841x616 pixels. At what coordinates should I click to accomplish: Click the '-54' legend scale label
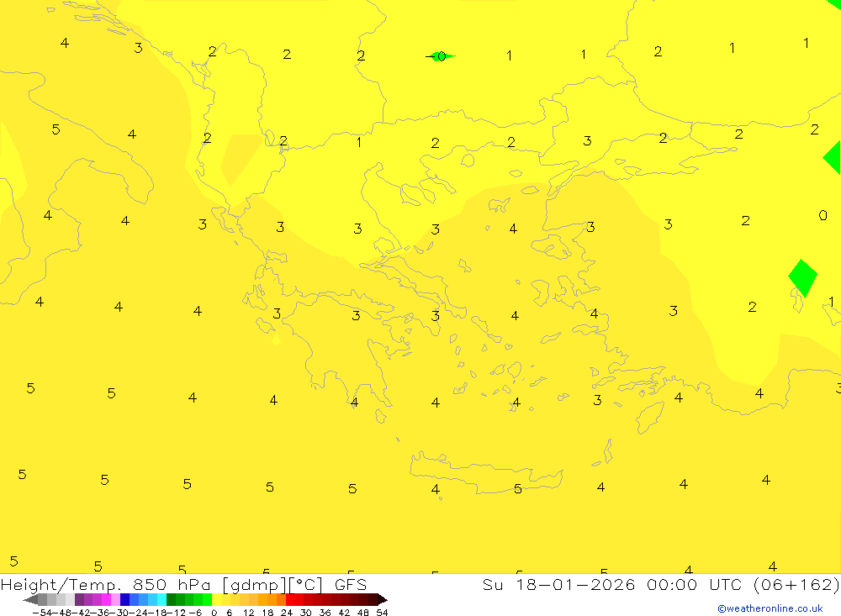(x=42, y=613)
